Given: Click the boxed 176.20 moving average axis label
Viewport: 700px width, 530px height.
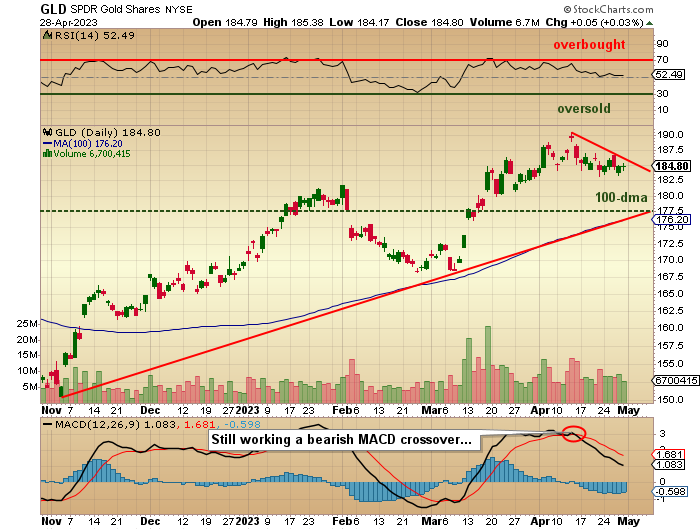Looking at the screenshot, I should click(x=672, y=219).
